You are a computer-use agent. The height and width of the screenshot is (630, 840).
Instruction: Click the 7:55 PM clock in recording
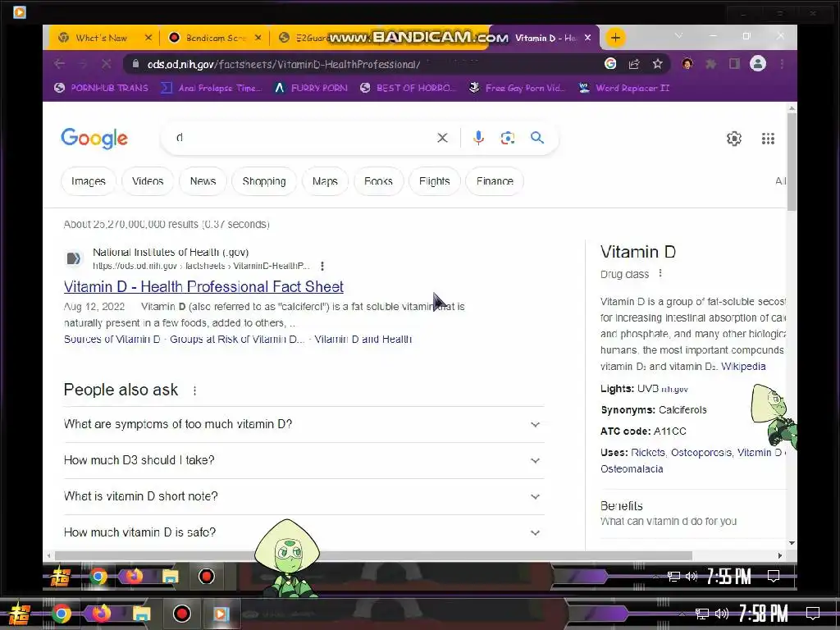tap(728, 577)
